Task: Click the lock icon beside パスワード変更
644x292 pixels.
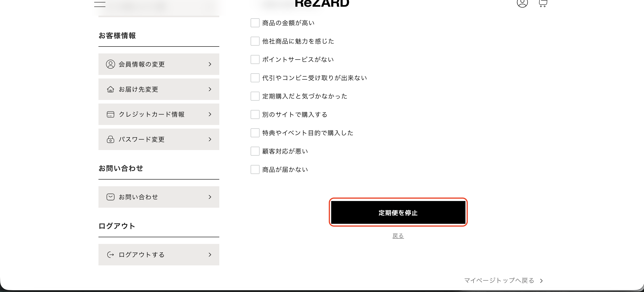Action: point(110,139)
